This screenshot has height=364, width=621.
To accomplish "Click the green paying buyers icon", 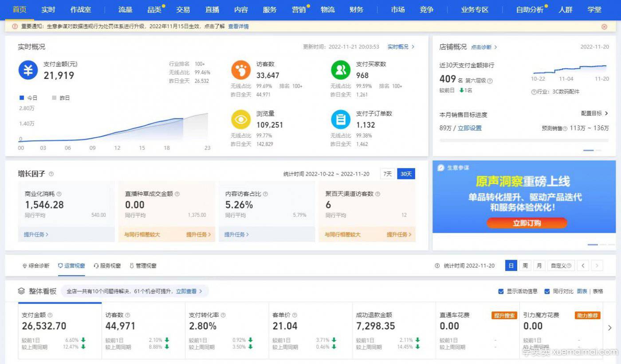I will point(341,70).
